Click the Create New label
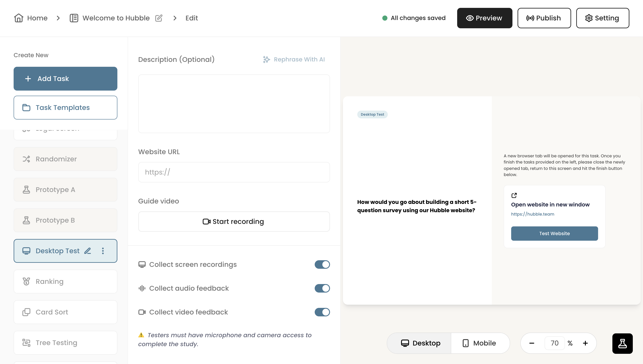The height and width of the screenshot is (364, 643). [x=31, y=55]
